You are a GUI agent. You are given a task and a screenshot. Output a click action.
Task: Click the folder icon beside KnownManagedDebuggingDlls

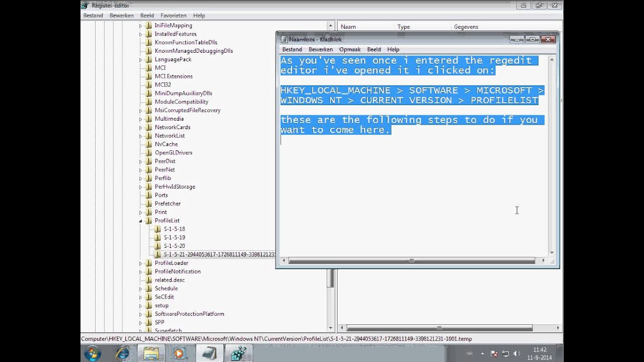pos(148,51)
